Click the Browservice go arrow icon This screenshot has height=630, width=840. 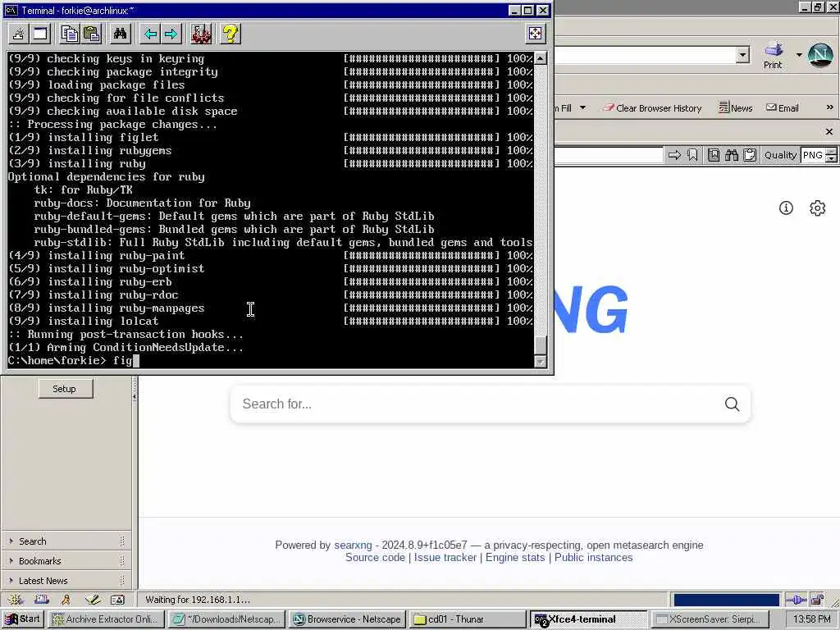(x=674, y=155)
